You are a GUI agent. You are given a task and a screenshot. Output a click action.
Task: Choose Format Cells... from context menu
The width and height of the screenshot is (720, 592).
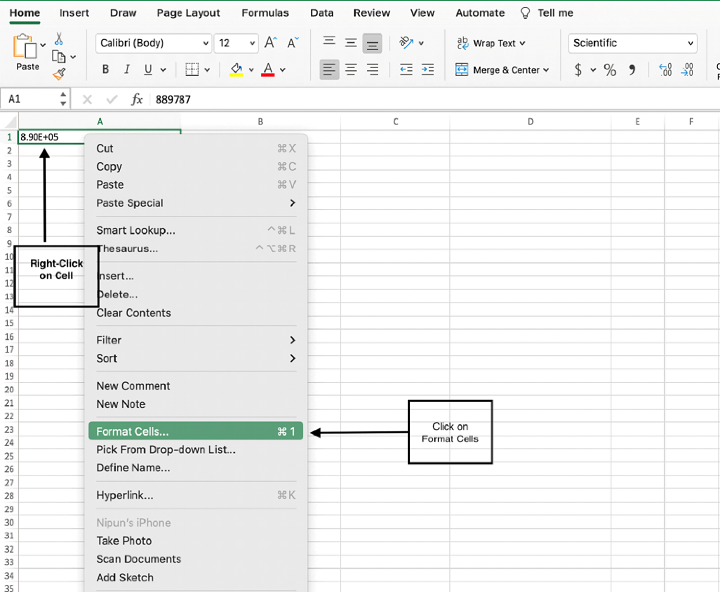(196, 432)
